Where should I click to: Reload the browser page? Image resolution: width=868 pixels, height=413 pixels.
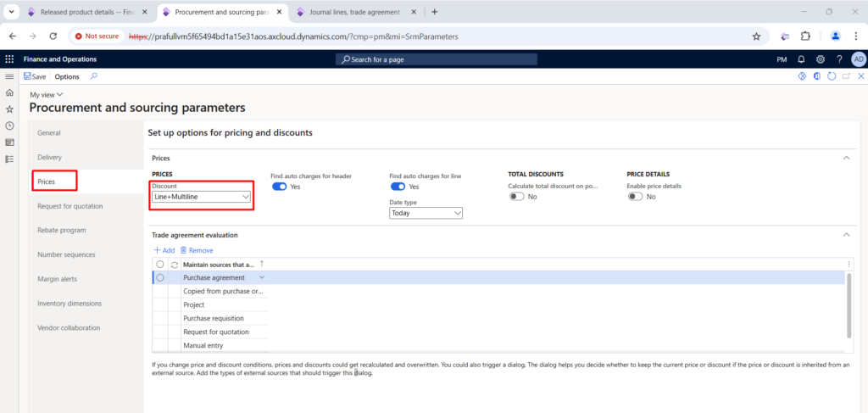point(53,36)
